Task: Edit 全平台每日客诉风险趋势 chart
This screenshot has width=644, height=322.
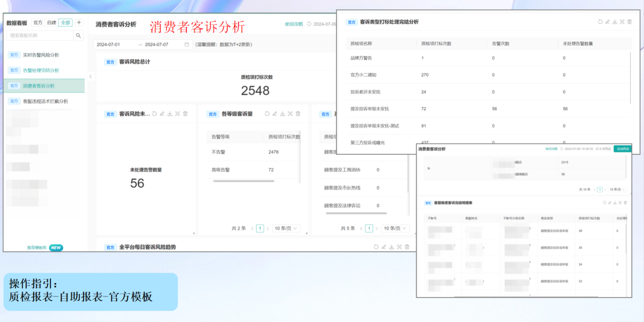Action: 384,247
